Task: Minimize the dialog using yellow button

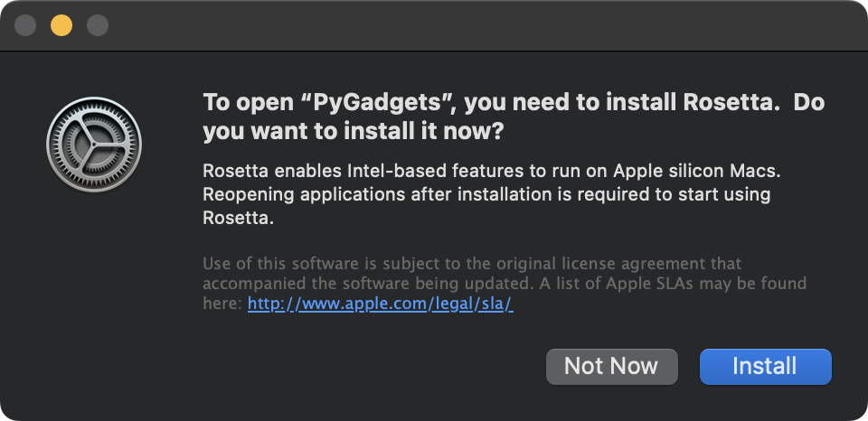Action: 61,25
